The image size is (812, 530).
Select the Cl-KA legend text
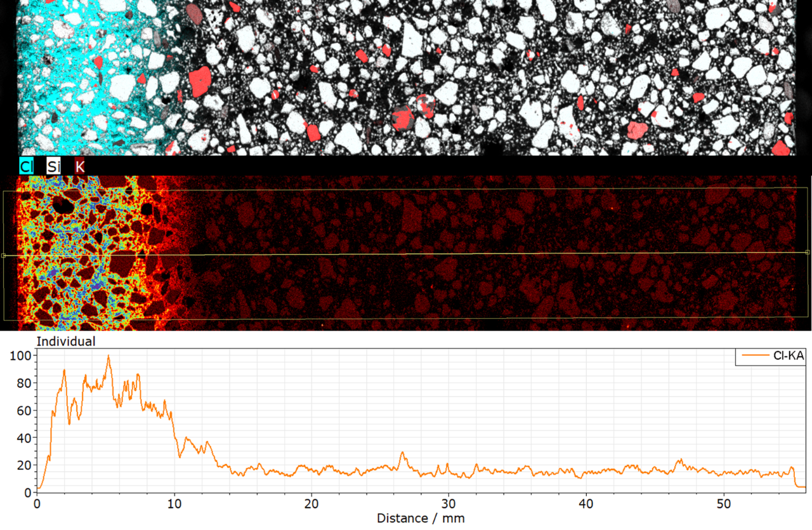pyautogui.click(x=789, y=357)
